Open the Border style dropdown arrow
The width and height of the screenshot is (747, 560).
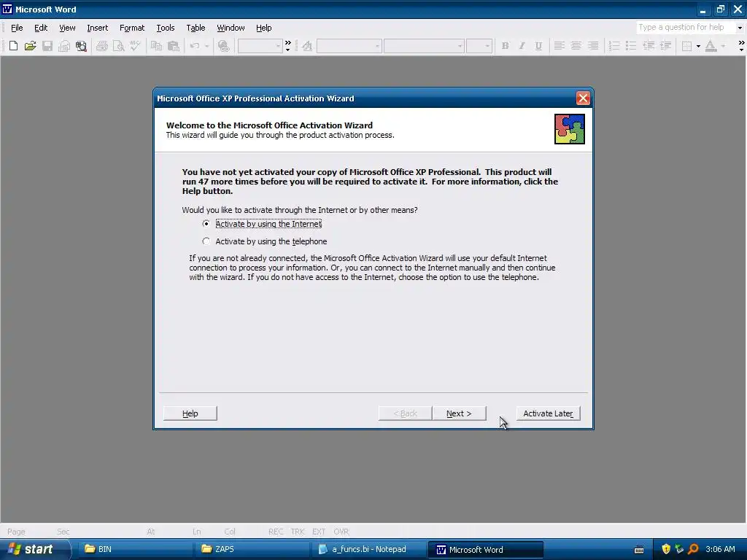[x=698, y=46]
